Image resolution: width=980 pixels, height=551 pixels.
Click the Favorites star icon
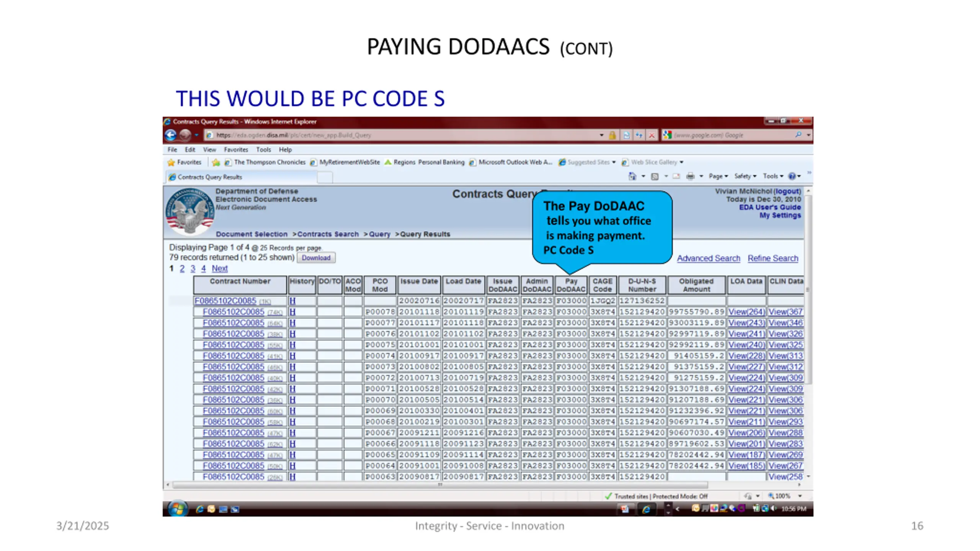pos(171,162)
